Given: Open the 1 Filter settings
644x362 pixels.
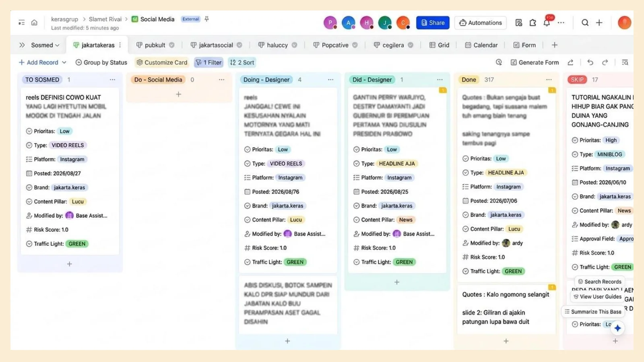Looking at the screenshot, I should (x=208, y=62).
